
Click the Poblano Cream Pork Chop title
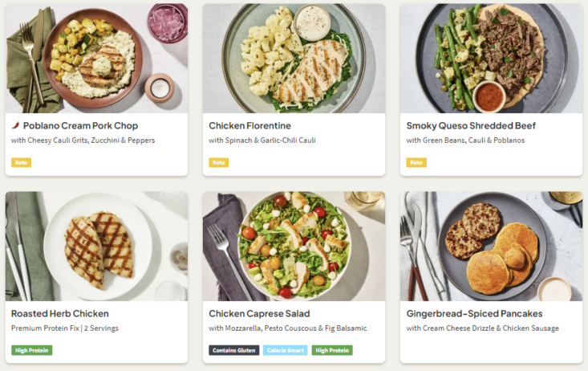(80, 125)
